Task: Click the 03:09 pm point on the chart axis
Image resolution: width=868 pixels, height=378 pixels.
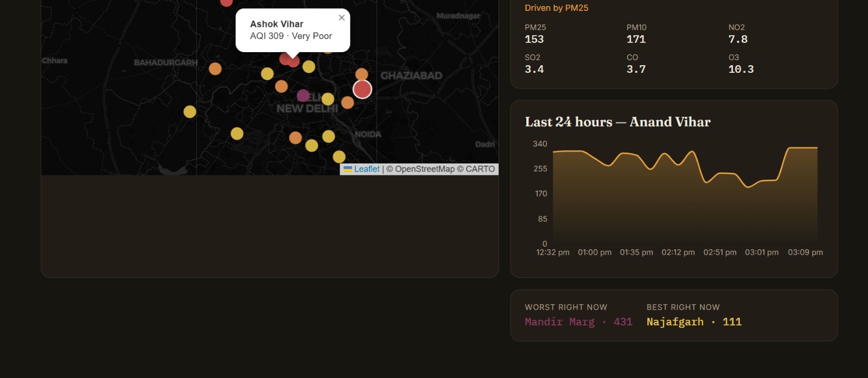Action: click(805, 253)
